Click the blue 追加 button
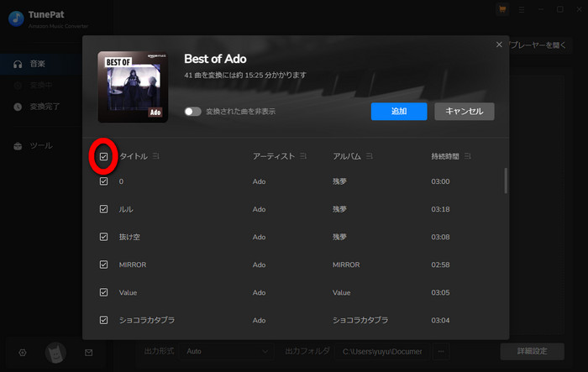This screenshot has height=372, width=588. pos(399,112)
